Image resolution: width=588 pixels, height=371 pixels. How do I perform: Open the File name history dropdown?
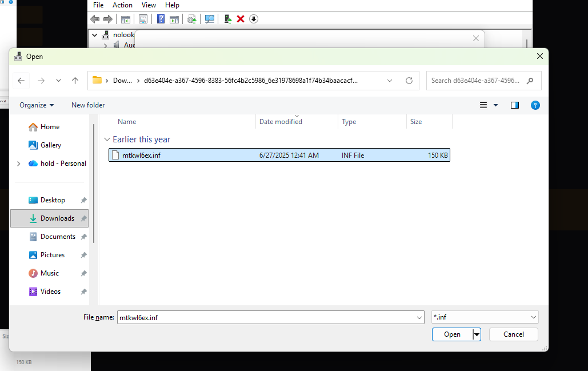[x=419, y=318]
